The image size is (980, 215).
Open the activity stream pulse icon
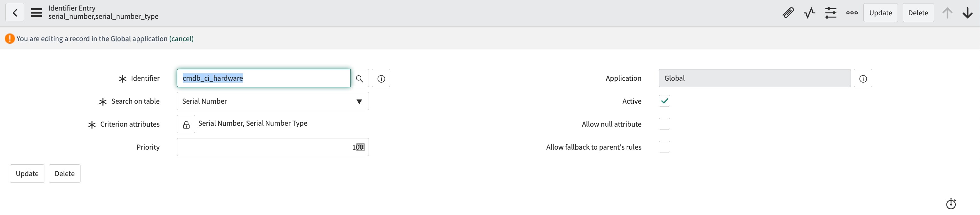809,12
